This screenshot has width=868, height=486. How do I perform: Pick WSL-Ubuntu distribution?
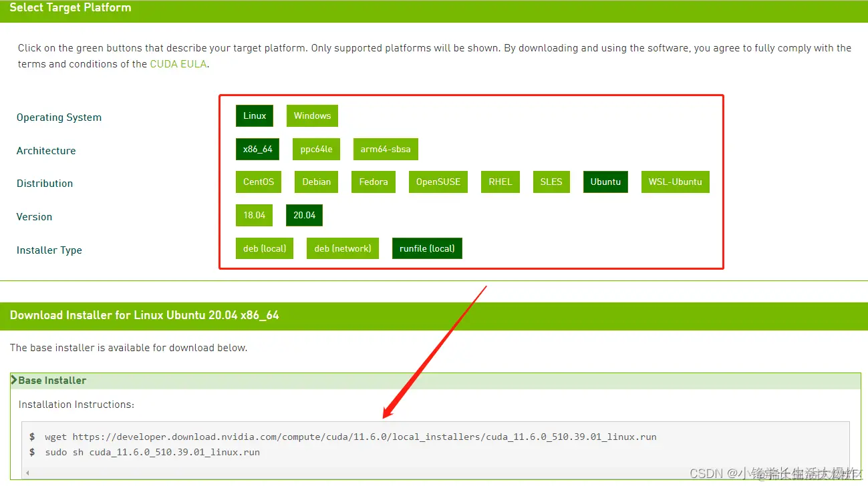(x=675, y=182)
